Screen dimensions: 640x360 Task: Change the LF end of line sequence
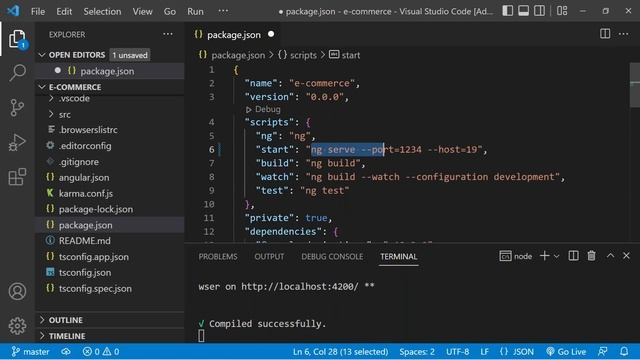click(484, 351)
